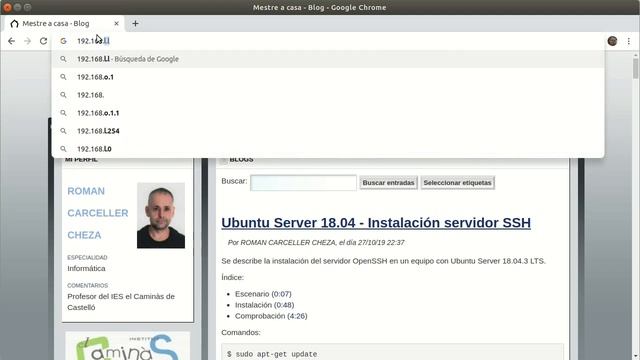
Task: Choose the suggestion '192.168.'
Action: pos(328,95)
